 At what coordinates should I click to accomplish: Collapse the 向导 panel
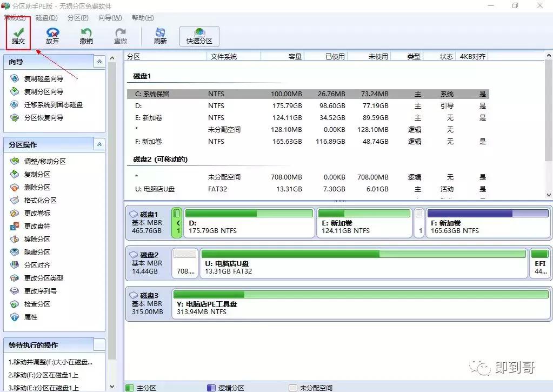(x=99, y=62)
